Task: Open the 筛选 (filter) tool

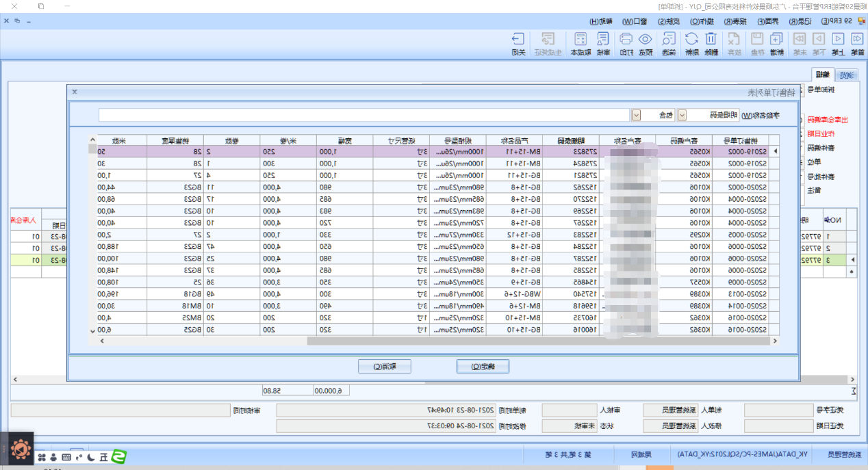Action: coord(668,43)
